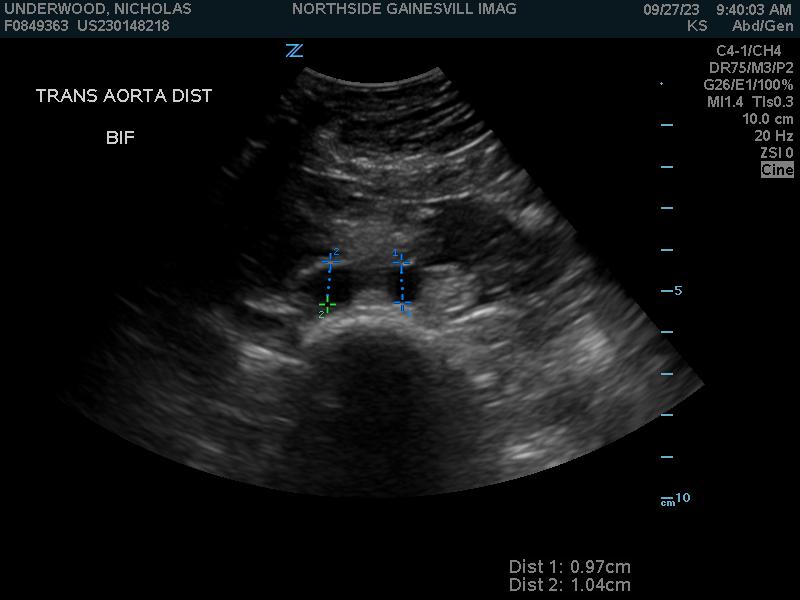Click the top caliper of measurement 1
The width and height of the screenshot is (800, 600).
(x=401, y=264)
